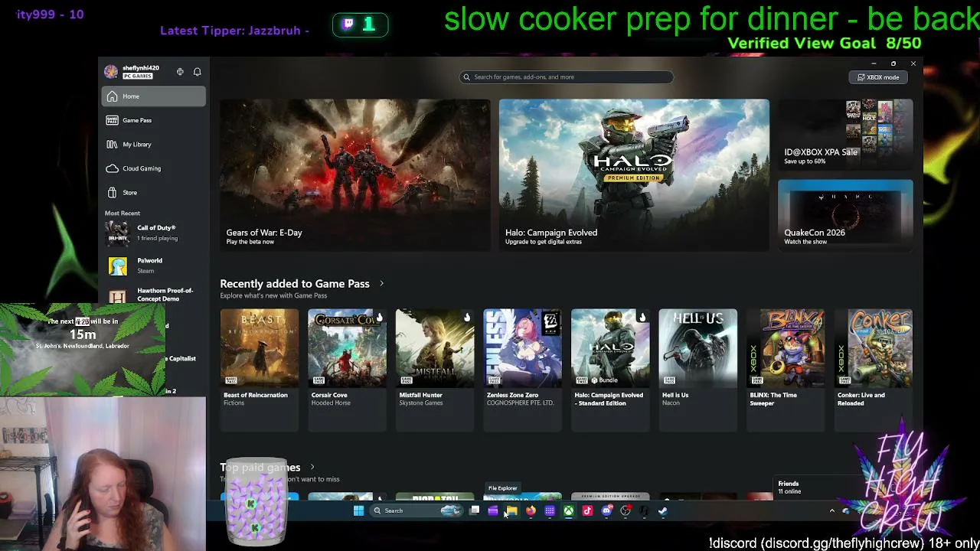Open the Halo: Campaign Evolved banner

634,174
